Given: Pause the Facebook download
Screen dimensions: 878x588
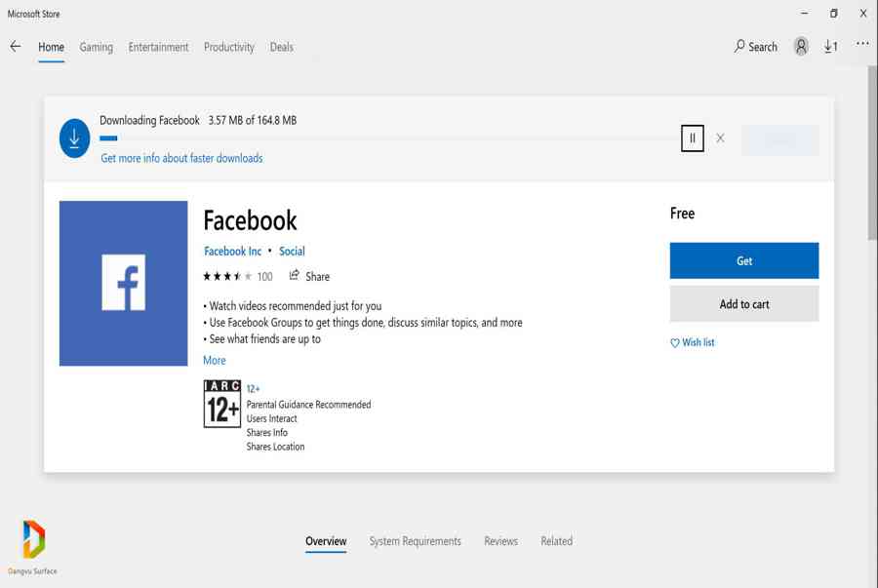Looking at the screenshot, I should [x=693, y=138].
